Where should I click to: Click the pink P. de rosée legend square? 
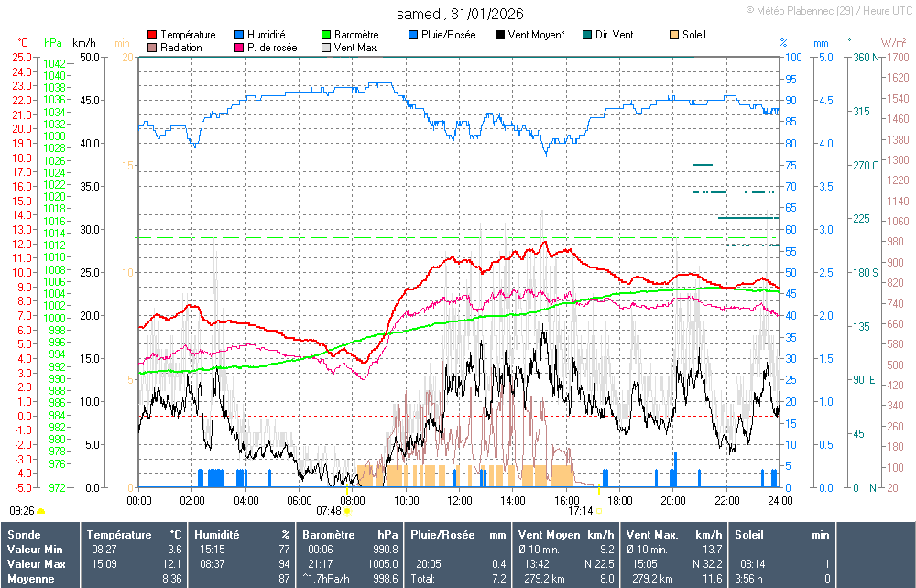[x=239, y=48]
